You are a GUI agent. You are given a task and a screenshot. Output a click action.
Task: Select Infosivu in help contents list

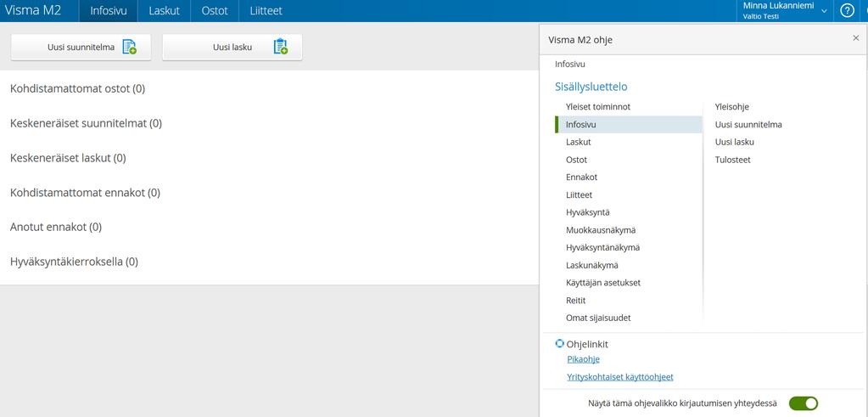(x=629, y=124)
